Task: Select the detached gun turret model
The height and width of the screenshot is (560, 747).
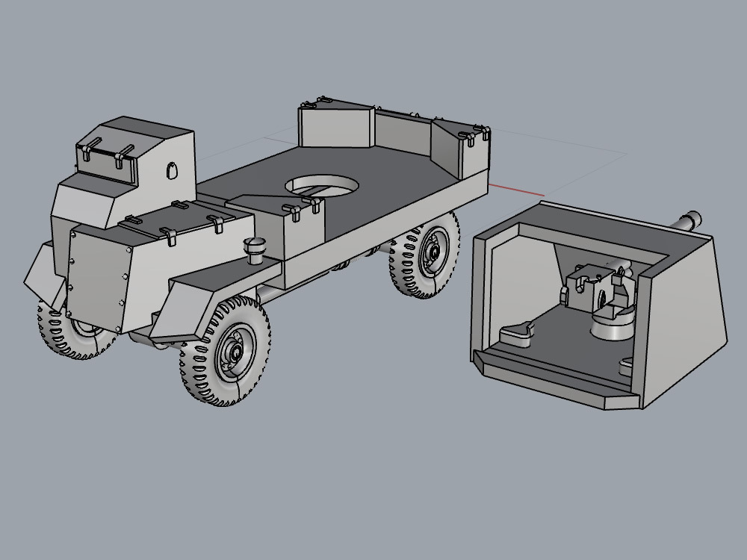Action: (599, 305)
